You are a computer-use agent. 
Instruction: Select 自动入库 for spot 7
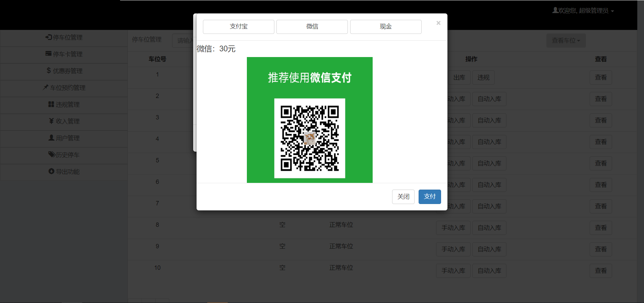(x=489, y=206)
